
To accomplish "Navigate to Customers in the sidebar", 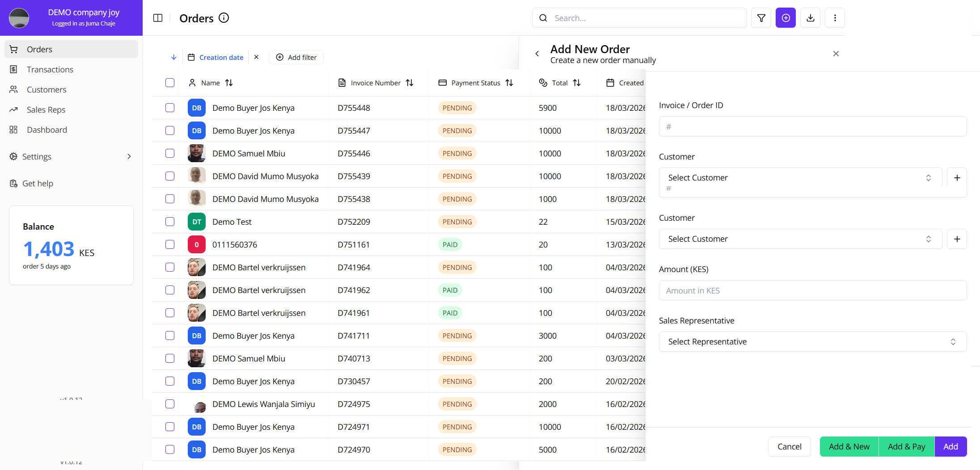I will click(46, 89).
